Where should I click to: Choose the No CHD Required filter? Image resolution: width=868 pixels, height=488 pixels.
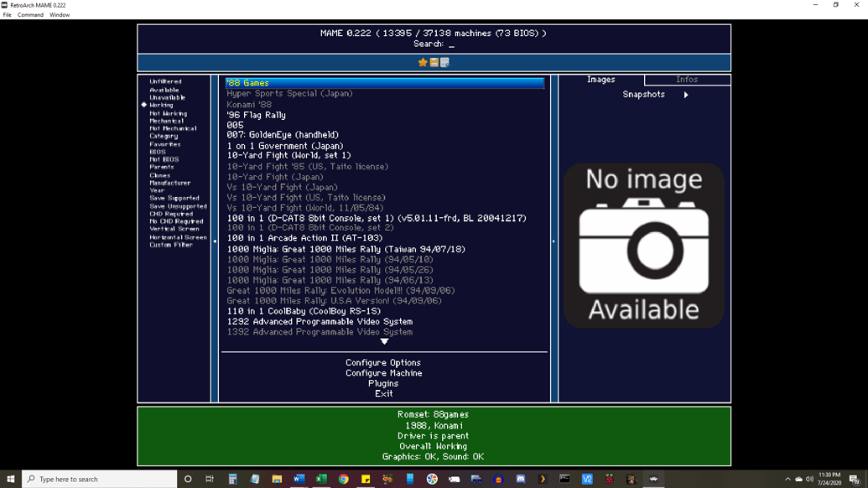pyautogui.click(x=176, y=221)
